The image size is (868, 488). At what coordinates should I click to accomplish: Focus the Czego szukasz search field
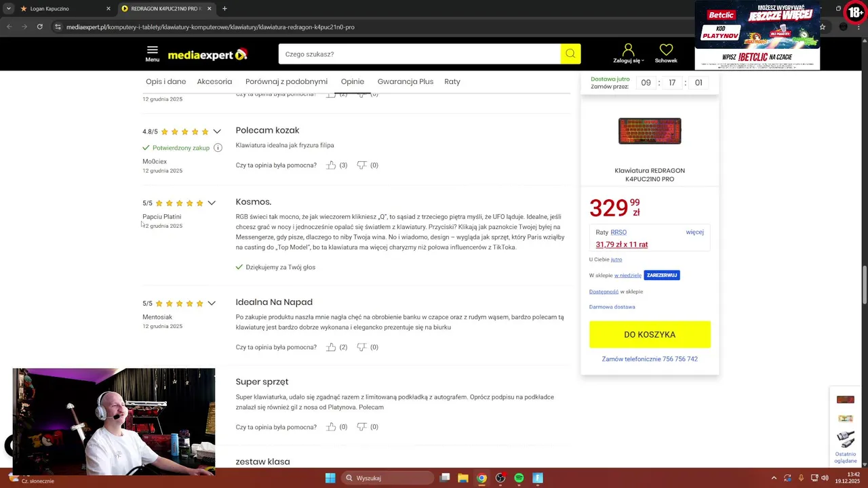[x=419, y=54]
